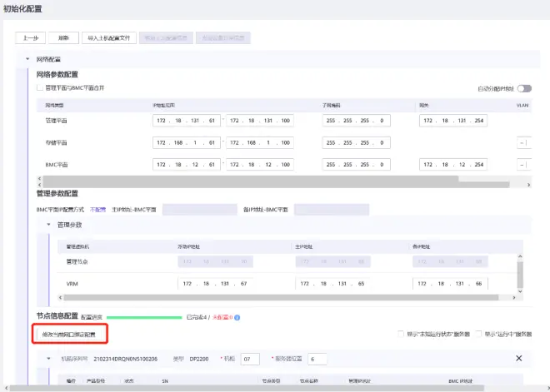Edit 存储平面 start IP 172.168.1.61
Viewport: 550px width, 392px height.
[x=187, y=142]
